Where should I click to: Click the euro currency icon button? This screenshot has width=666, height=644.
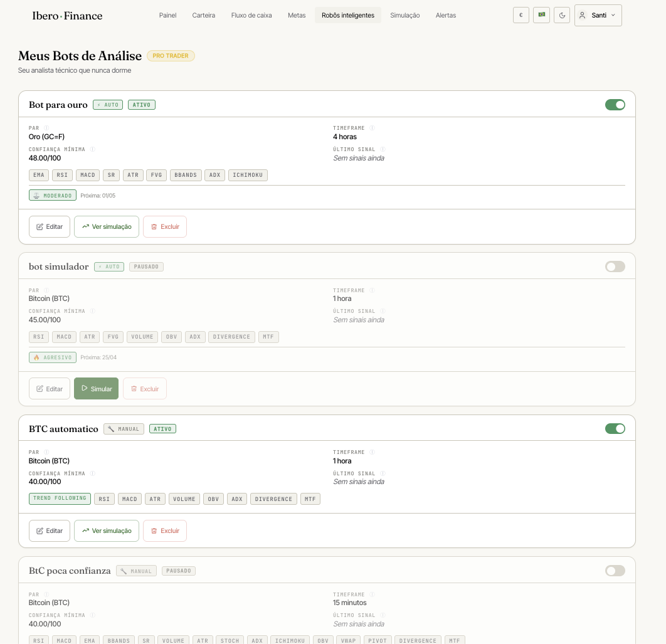pyautogui.click(x=521, y=15)
